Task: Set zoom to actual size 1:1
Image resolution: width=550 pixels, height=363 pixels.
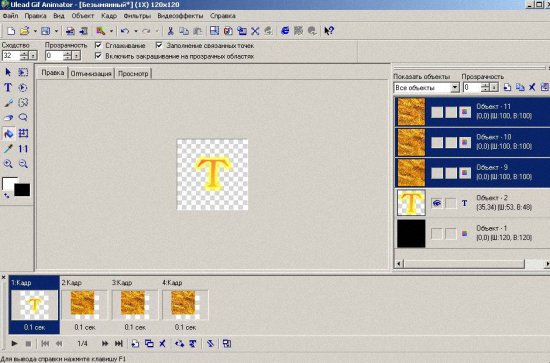Action: click(23, 149)
